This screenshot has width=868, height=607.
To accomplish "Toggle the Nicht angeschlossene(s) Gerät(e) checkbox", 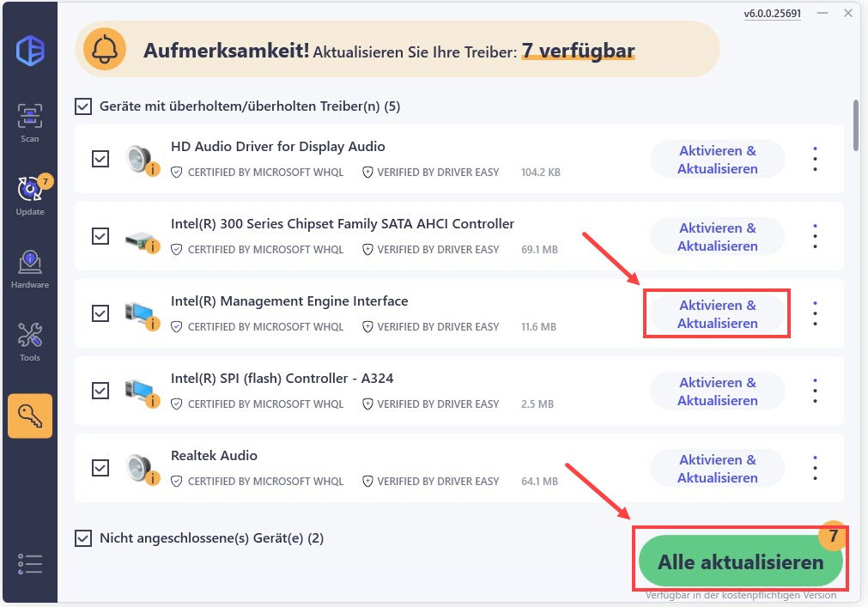I will (x=83, y=537).
